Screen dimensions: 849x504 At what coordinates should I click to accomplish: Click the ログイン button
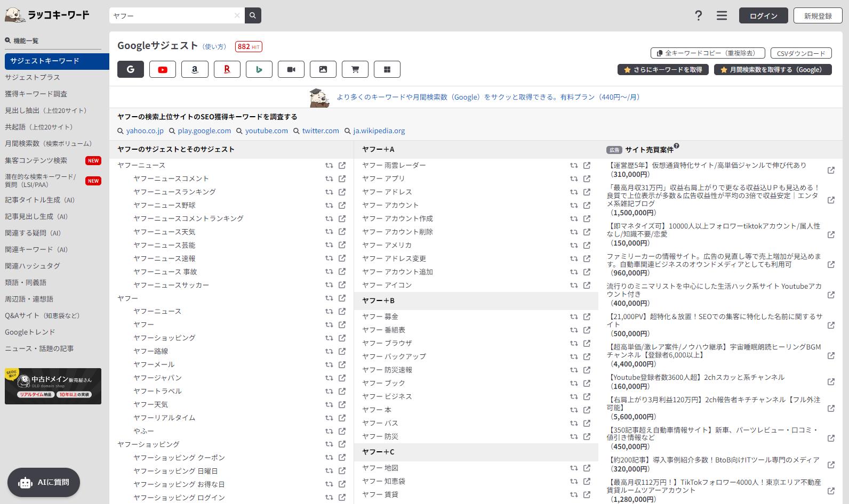(763, 15)
